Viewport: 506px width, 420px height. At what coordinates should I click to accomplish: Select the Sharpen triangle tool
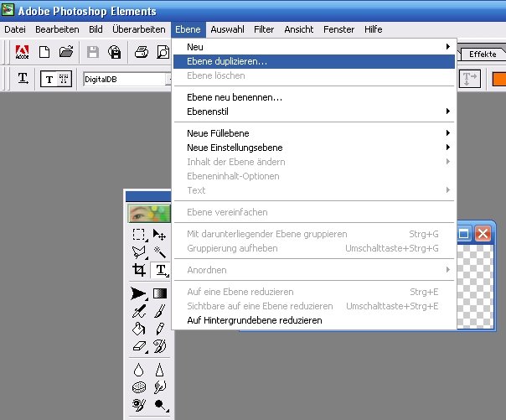[159, 370]
